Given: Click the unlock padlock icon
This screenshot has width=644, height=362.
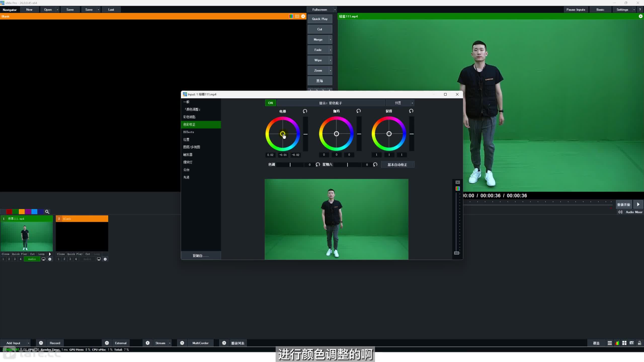Looking at the screenshot, I should [639, 343].
